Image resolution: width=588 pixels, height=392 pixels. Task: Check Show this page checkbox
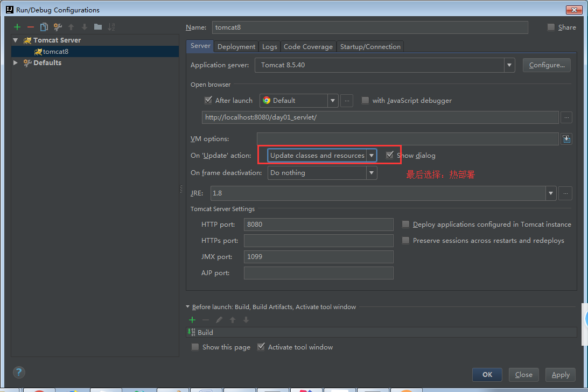pos(195,347)
